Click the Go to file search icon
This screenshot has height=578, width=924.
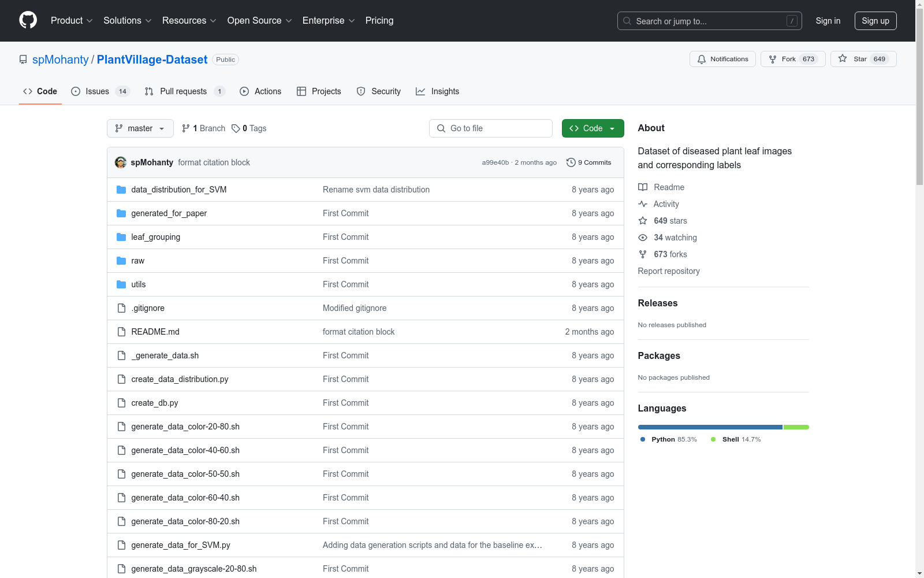pos(441,128)
